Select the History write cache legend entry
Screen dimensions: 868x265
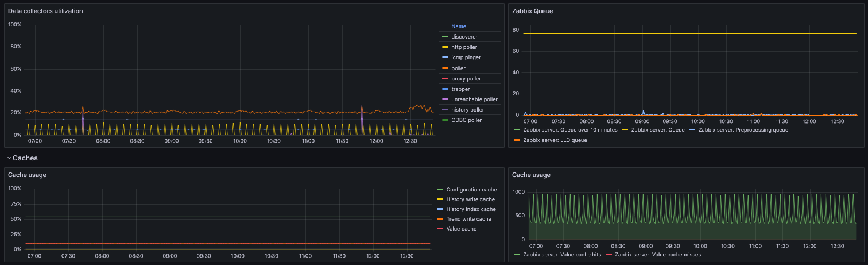471,199
